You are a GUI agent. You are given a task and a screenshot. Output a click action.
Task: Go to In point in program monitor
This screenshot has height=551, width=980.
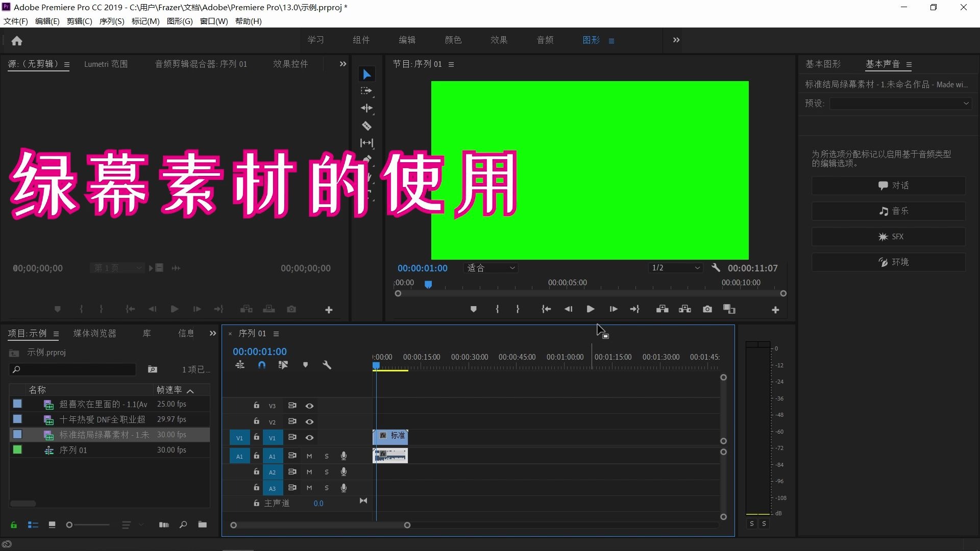[x=546, y=309]
